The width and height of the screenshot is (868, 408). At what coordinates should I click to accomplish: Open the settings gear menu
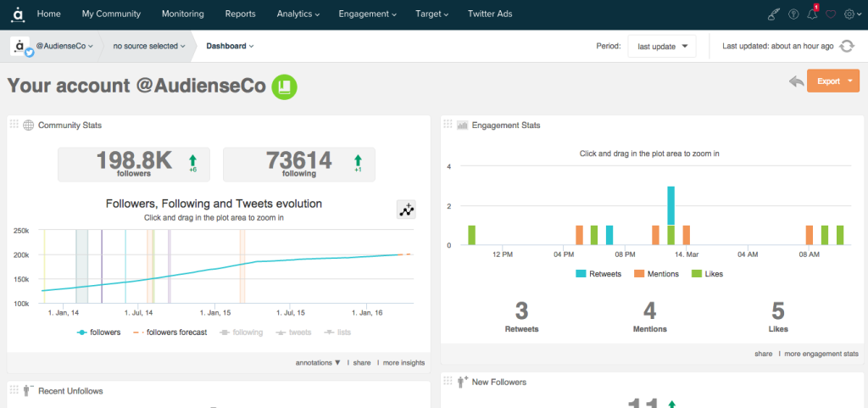coord(851,15)
